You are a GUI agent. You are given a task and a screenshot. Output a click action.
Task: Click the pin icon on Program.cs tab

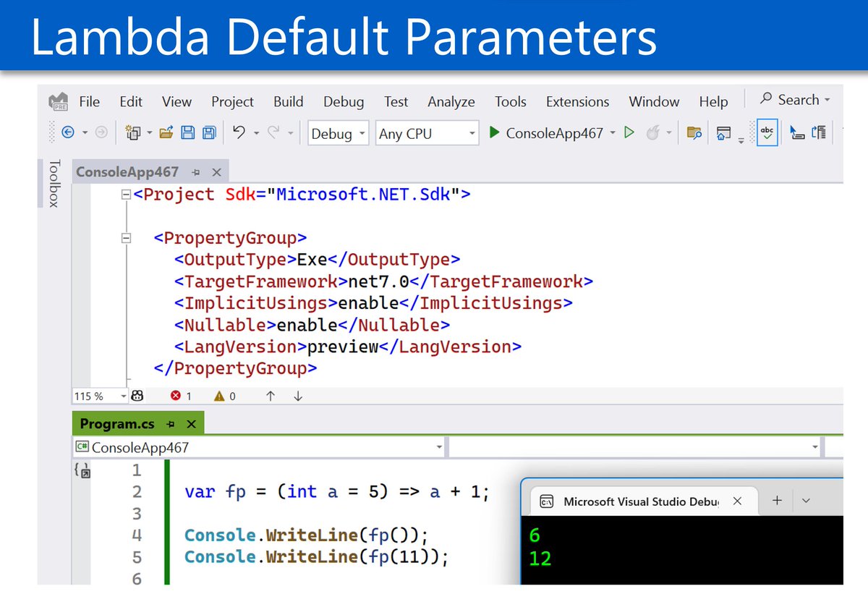[x=171, y=424]
